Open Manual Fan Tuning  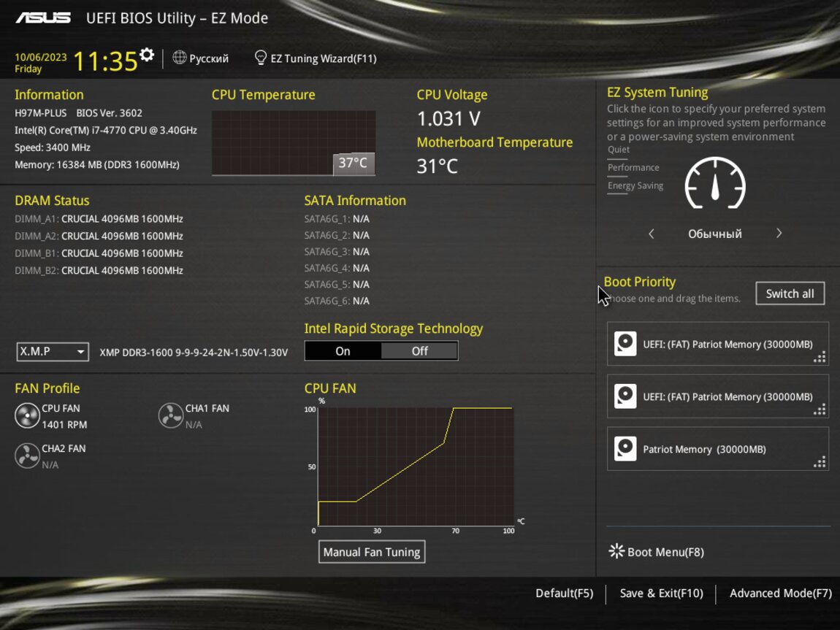[372, 552]
